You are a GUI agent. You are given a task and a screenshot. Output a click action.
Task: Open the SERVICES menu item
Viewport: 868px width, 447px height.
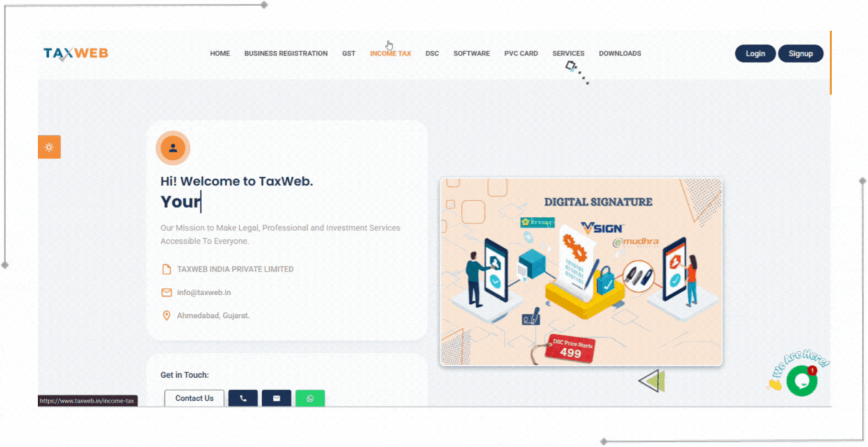[x=568, y=53]
